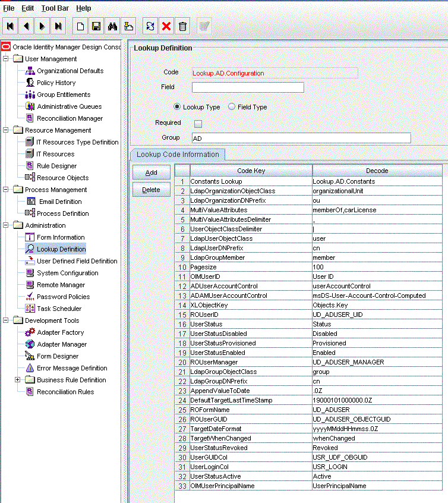Image resolution: width=448 pixels, height=503 pixels.
Task: Select the Field Type radio button
Action: point(232,107)
